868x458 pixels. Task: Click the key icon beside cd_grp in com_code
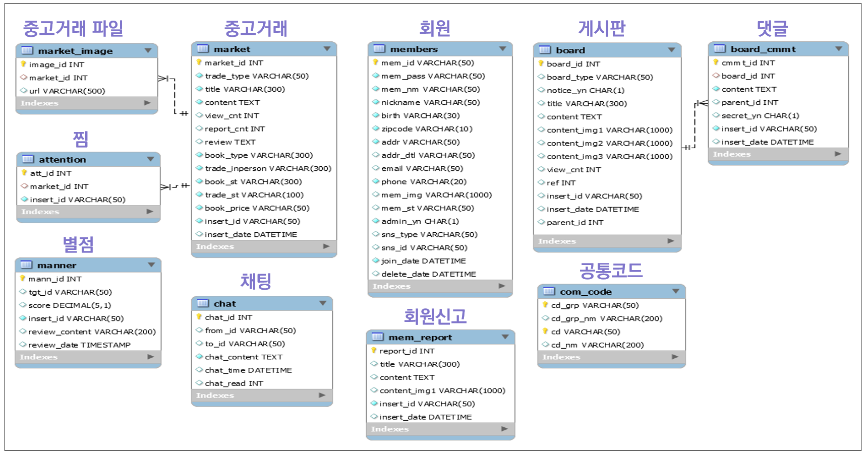(x=546, y=305)
